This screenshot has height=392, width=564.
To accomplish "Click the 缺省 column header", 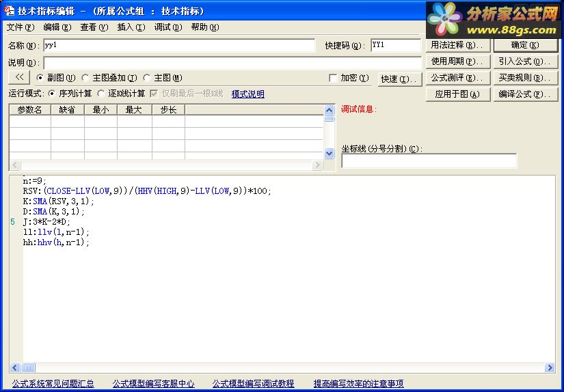I will tap(68, 109).
